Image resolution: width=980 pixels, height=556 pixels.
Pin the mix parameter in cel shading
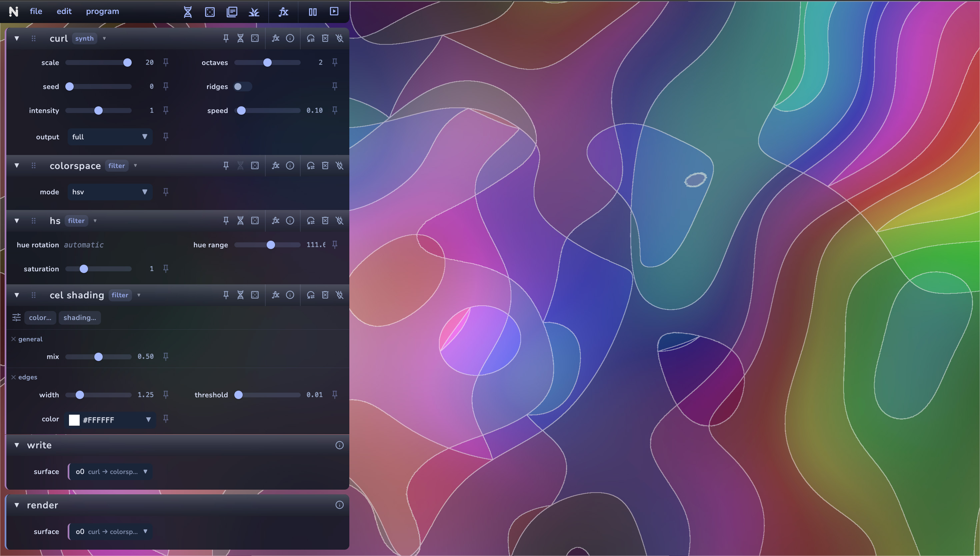(166, 356)
